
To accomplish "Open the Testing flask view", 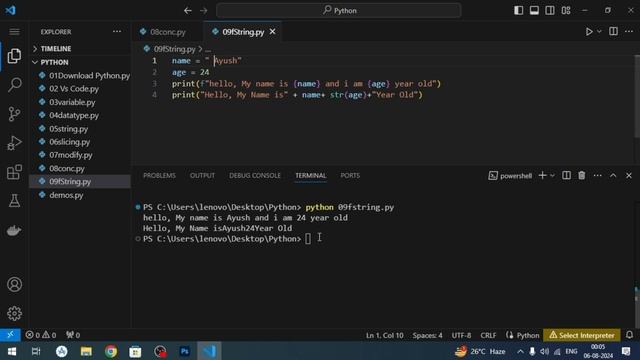I will point(14,201).
